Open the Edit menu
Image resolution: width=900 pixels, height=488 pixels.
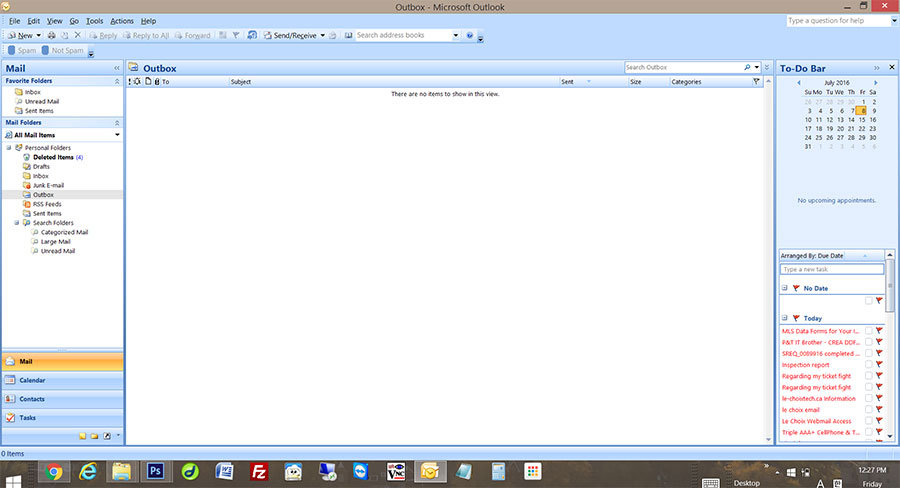click(x=34, y=21)
